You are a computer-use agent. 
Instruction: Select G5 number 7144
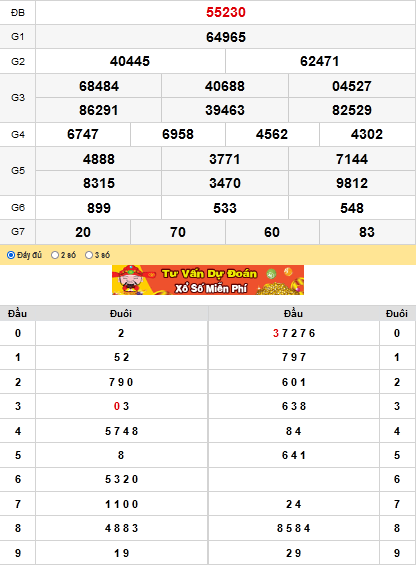[x=352, y=159]
